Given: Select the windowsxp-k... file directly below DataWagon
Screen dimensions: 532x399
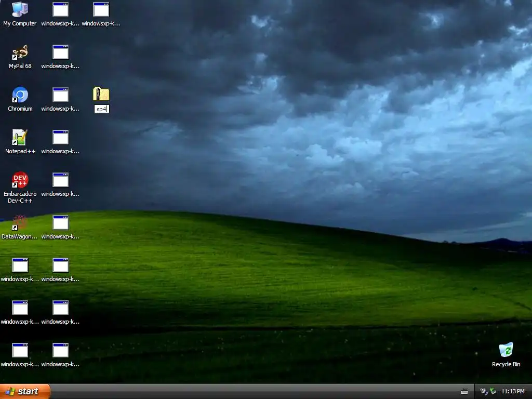Looking at the screenshot, I should [x=20, y=270].
